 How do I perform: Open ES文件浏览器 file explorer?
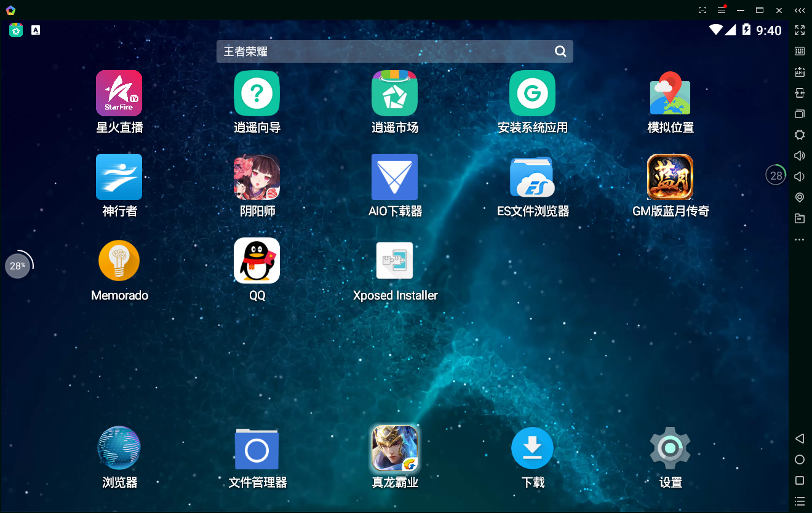533,177
